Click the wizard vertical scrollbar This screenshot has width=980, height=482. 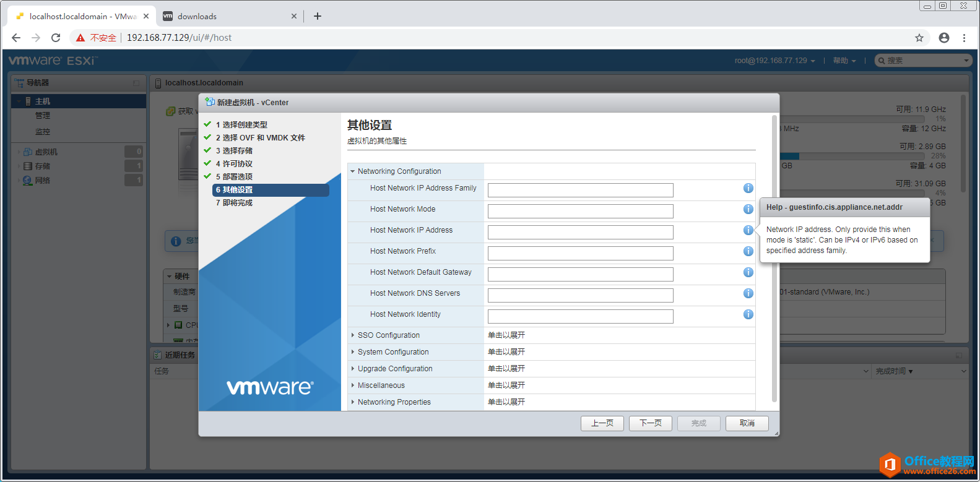click(x=774, y=260)
